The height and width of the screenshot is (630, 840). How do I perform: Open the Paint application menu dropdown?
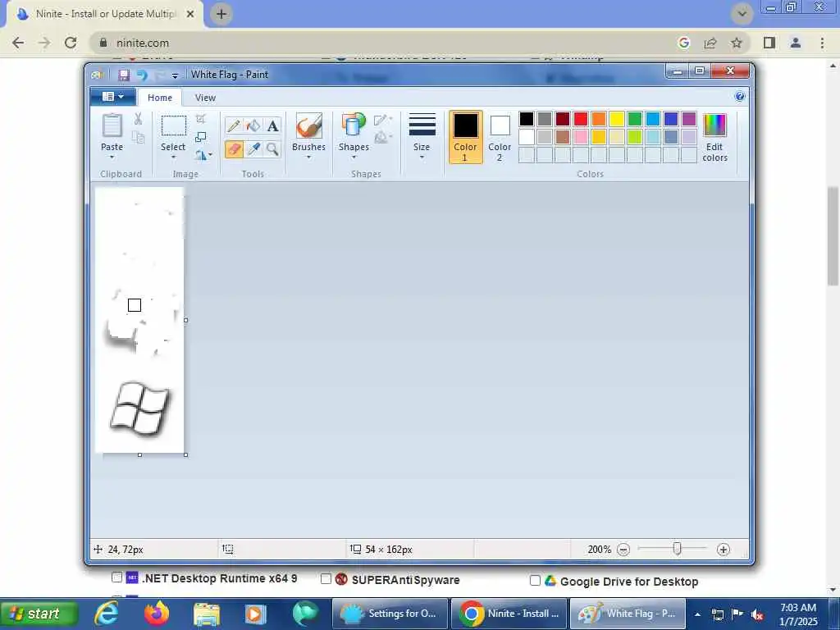[x=113, y=97]
